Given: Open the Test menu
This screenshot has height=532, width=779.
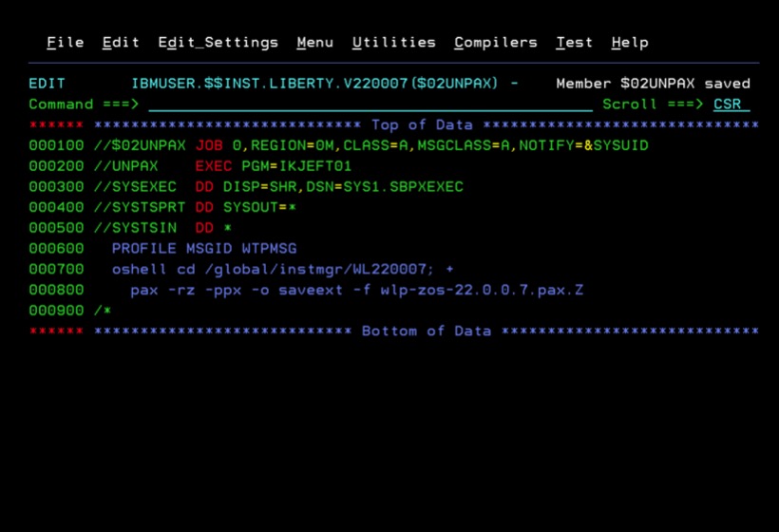Looking at the screenshot, I should (x=575, y=43).
